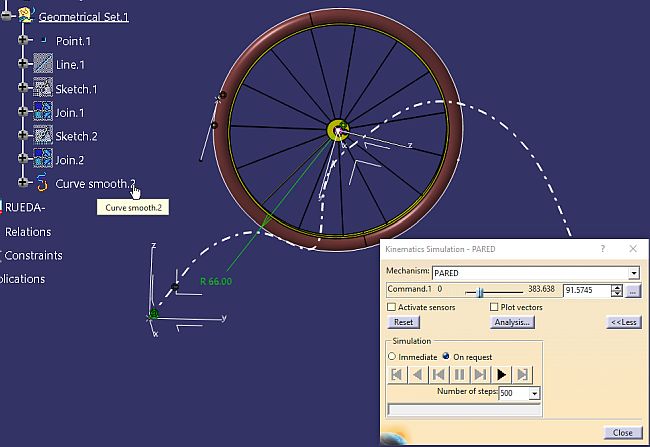650x447 pixels.
Task: Click the <<Less button
Action: (624, 322)
